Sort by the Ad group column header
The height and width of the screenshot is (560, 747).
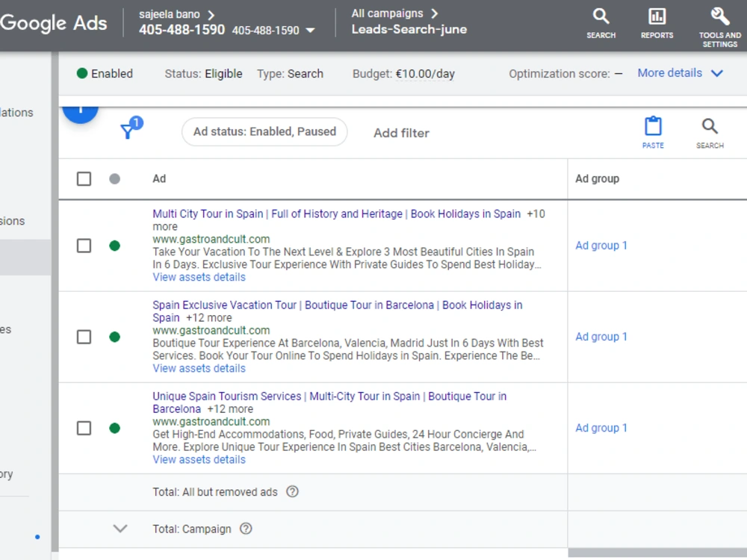coord(597,178)
